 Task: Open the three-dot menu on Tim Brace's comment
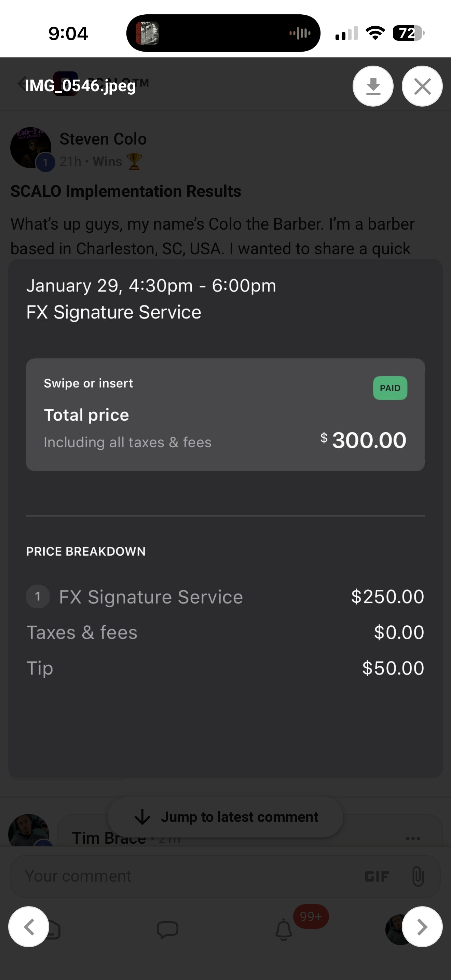[x=413, y=839]
